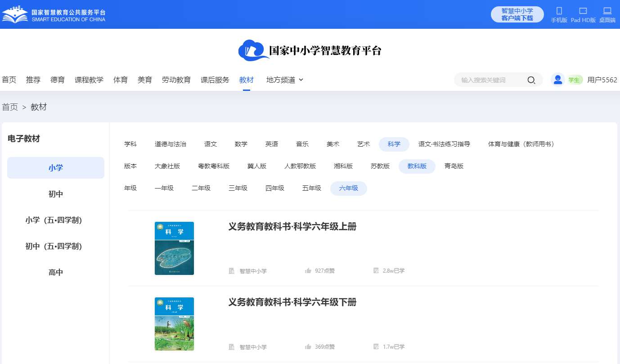Select grade 二年级
Image resolution: width=620 pixels, height=364 pixels.
click(x=201, y=189)
